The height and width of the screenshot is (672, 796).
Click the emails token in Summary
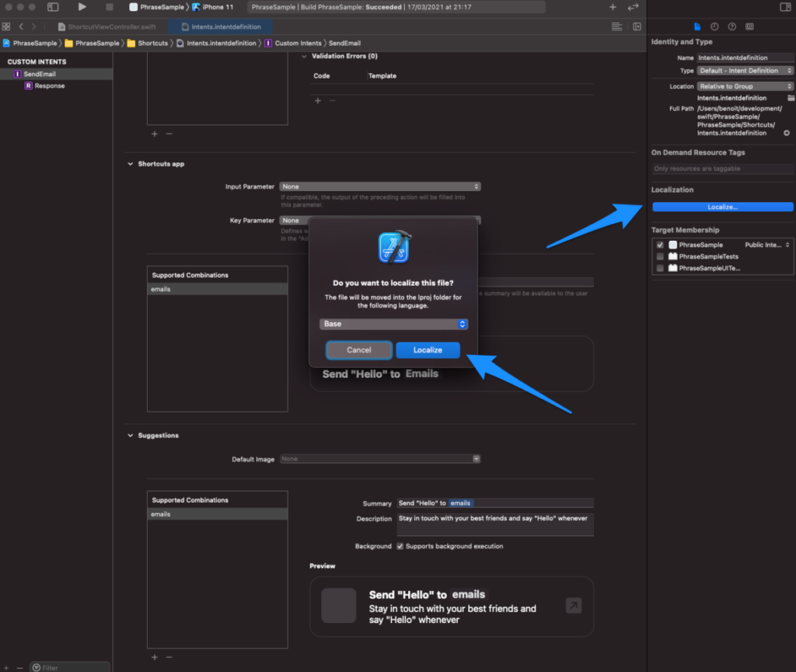460,503
